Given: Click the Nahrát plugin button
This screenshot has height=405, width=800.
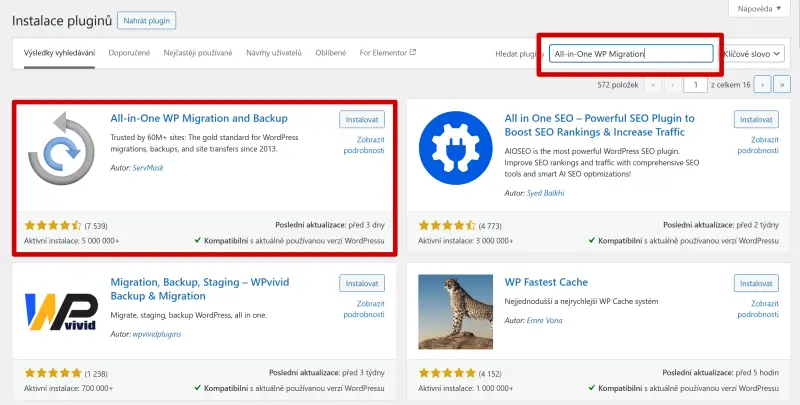Looking at the screenshot, I should click(x=146, y=21).
